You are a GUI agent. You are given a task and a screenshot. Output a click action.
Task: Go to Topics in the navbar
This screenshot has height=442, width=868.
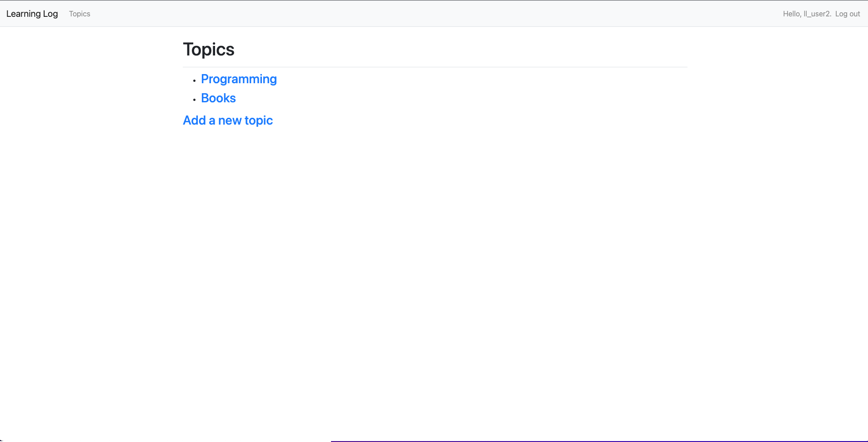[x=80, y=14]
